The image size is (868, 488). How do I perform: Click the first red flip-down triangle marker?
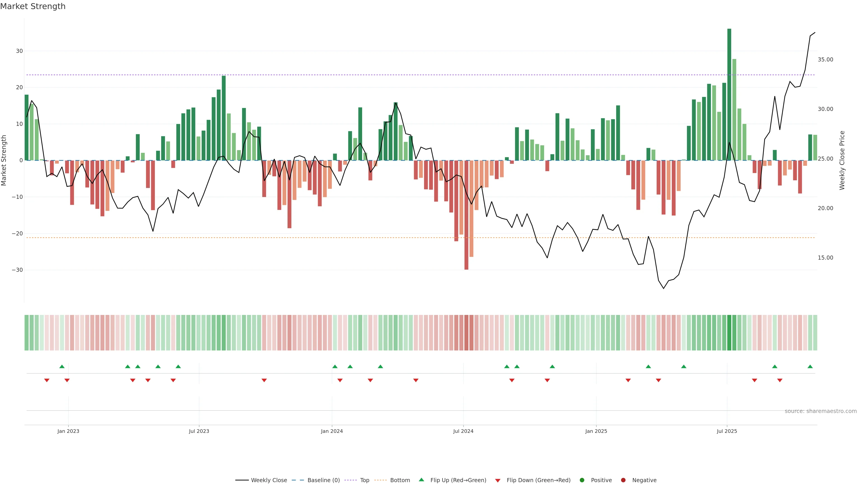pos(47,380)
